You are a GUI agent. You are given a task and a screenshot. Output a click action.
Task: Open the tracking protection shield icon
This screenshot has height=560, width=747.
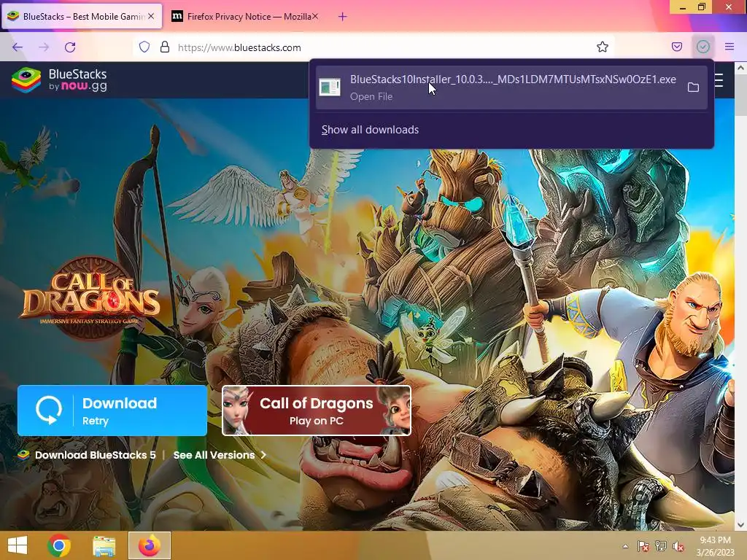[x=144, y=47]
